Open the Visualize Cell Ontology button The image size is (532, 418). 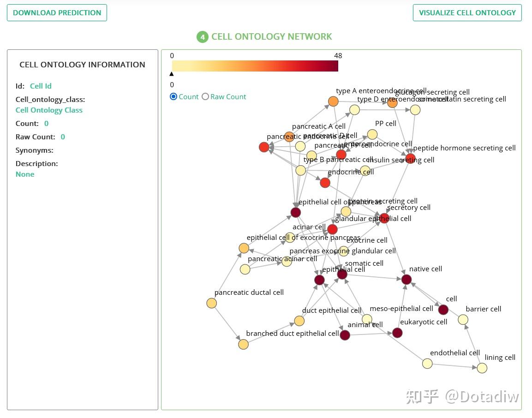click(467, 13)
